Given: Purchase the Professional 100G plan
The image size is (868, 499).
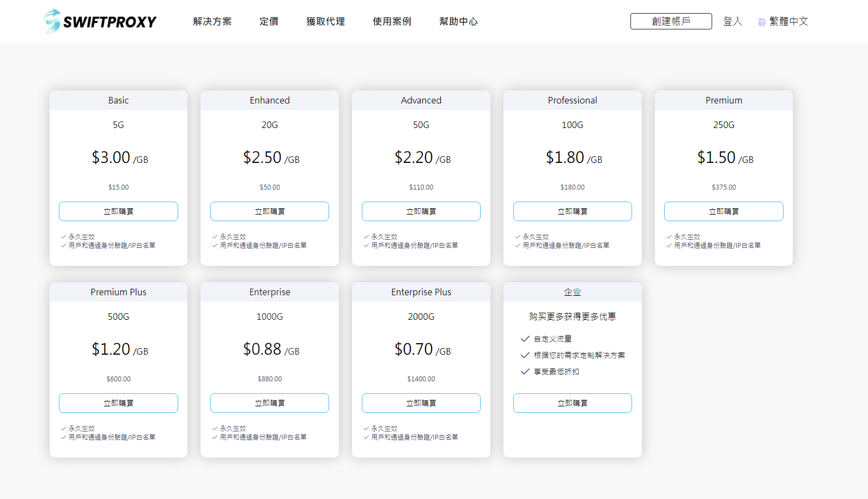Looking at the screenshot, I should point(572,211).
